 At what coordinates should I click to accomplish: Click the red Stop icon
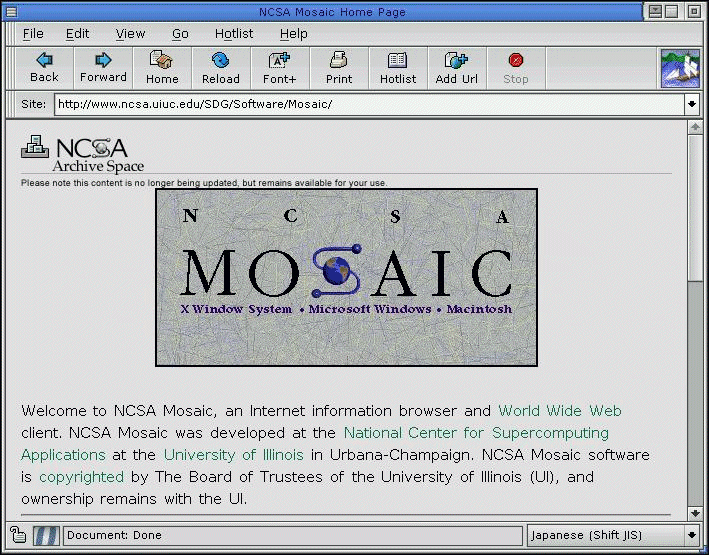click(515, 60)
